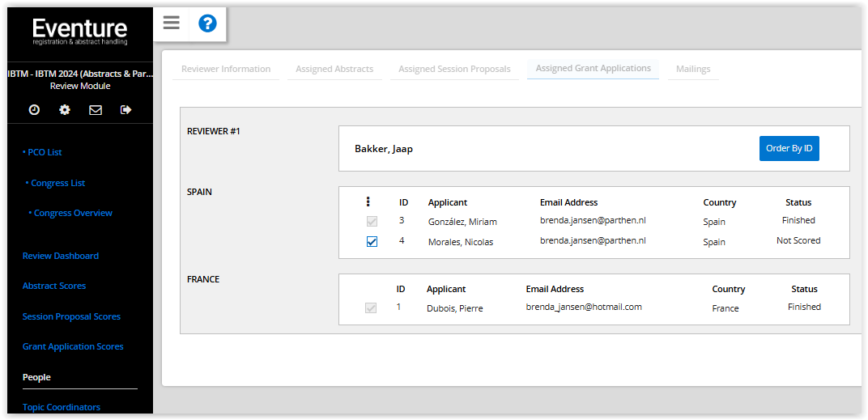
Task: Go to Review Dashboard
Action: tap(61, 256)
